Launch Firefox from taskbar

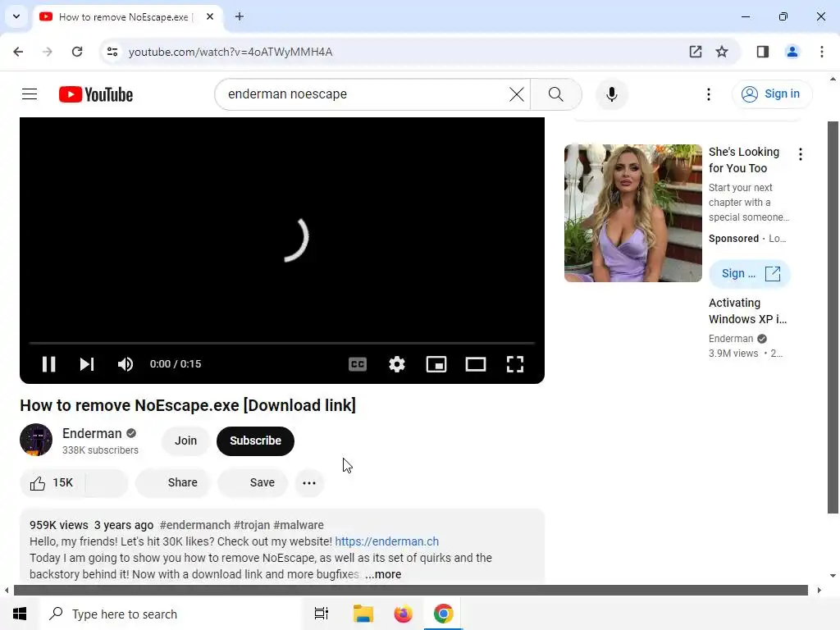click(x=403, y=614)
